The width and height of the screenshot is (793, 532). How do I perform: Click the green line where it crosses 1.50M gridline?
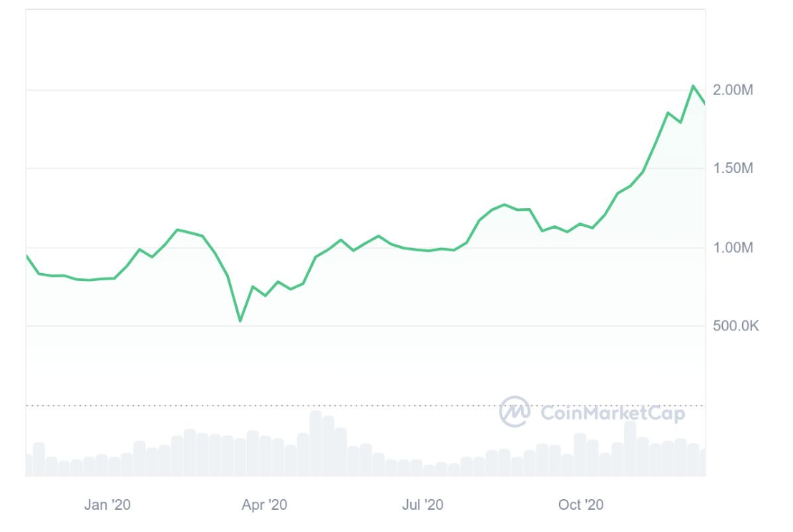[x=646, y=168]
